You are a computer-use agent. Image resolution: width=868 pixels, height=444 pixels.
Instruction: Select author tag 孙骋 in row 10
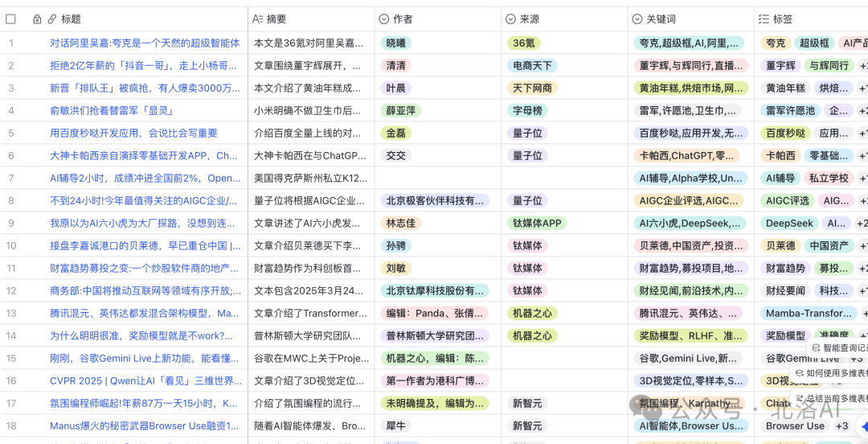395,246
